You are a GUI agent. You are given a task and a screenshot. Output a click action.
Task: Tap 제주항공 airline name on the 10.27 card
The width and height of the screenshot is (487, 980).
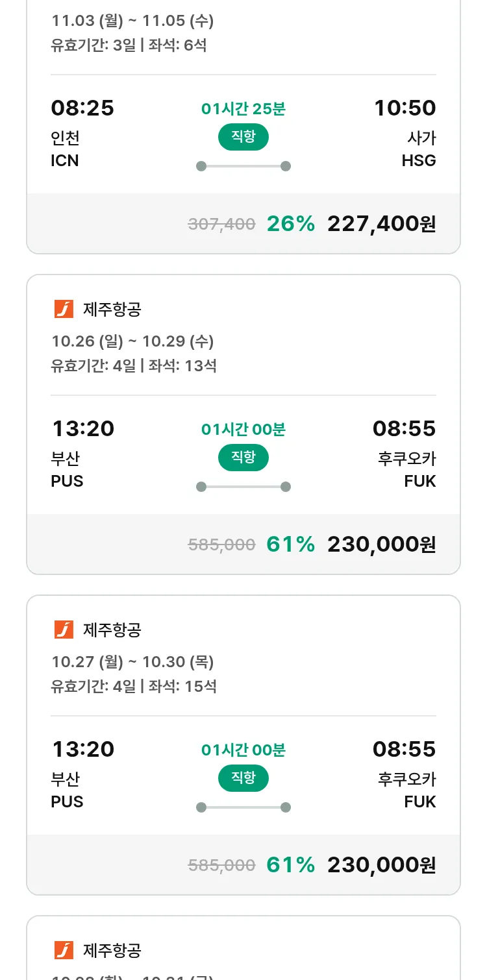[x=112, y=630]
